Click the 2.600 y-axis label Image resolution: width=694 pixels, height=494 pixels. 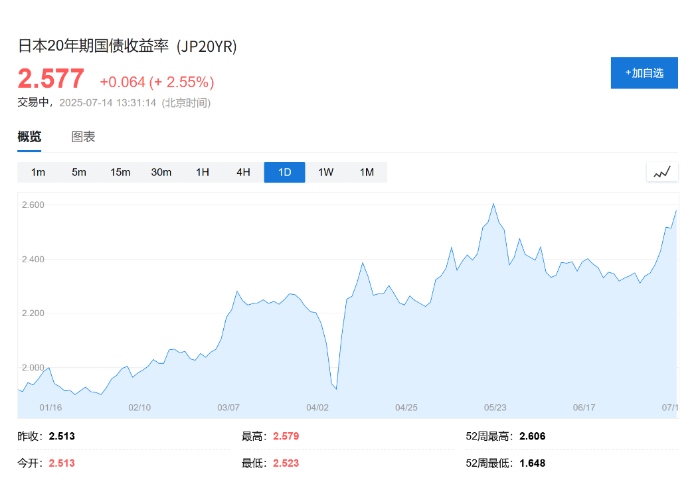coord(33,205)
